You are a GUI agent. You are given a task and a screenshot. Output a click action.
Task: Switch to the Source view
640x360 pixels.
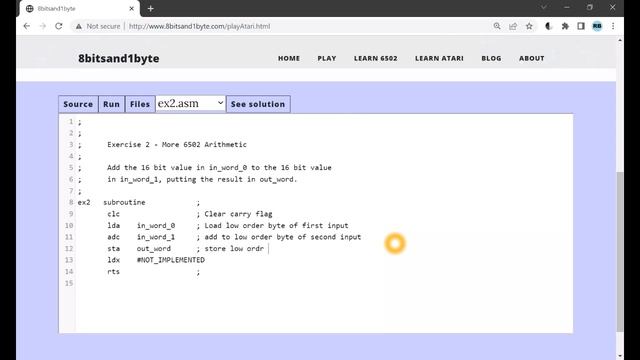point(78,104)
